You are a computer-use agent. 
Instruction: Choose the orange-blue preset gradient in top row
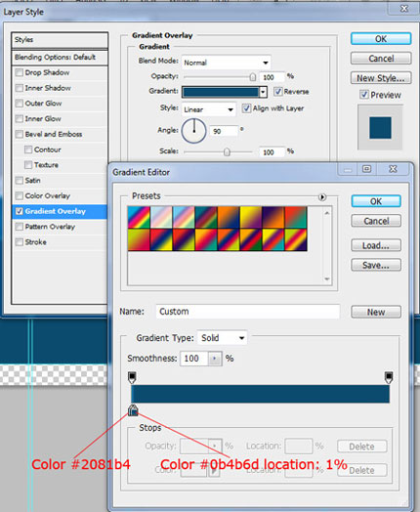point(229,218)
